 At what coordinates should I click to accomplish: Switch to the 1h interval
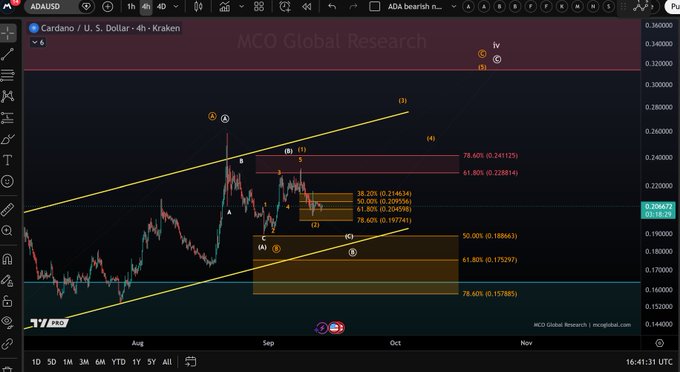(131, 7)
